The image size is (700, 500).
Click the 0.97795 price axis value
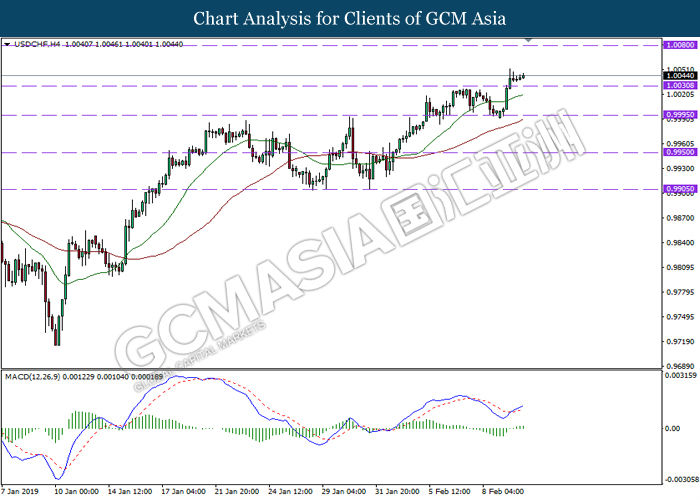tap(680, 292)
